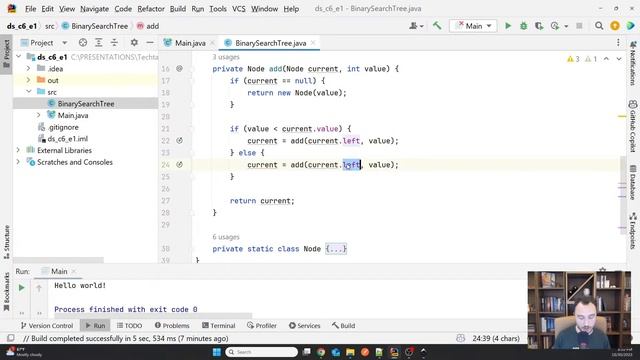Expand the folded Node class body
The height and width of the screenshot is (360, 640).
(336, 249)
